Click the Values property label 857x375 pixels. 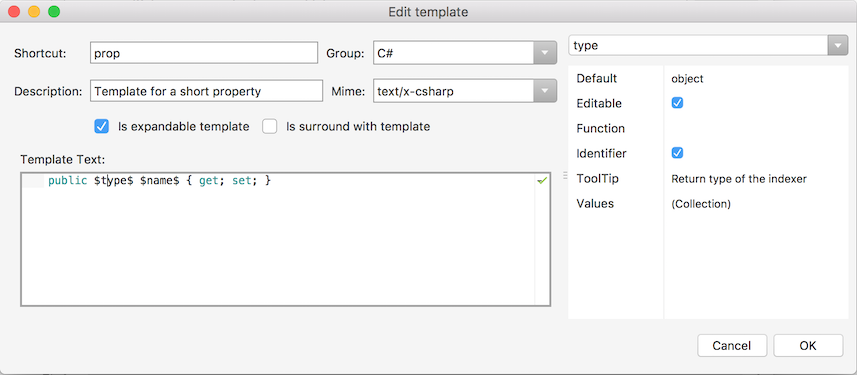pos(595,204)
